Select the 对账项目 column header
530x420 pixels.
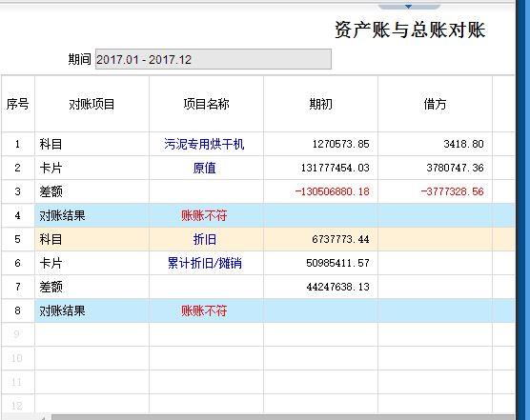pos(92,104)
